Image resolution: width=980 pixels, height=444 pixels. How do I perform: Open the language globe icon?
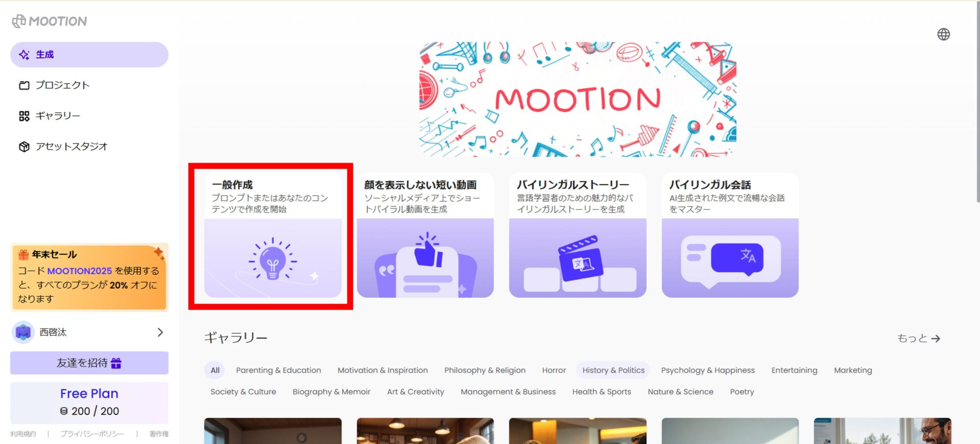[943, 34]
